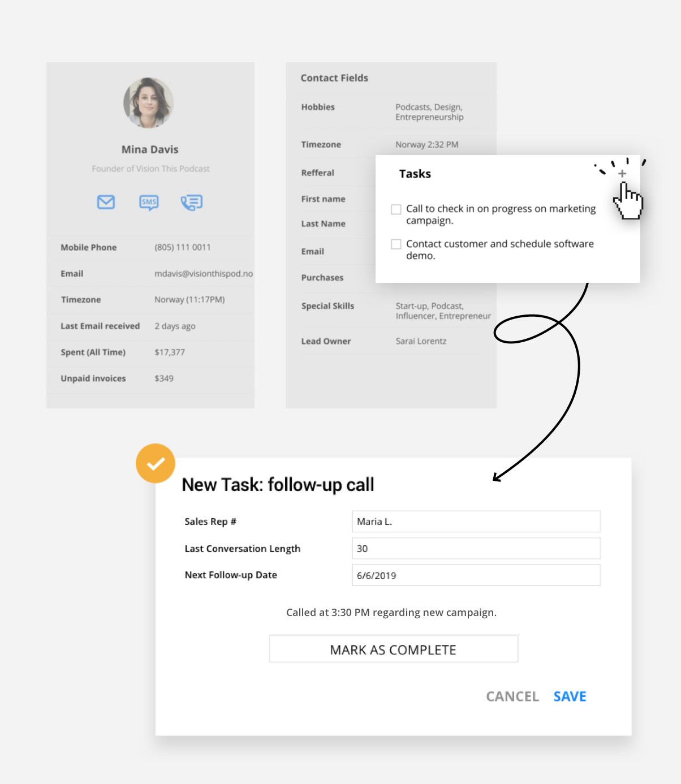Check the software demo task
Screen dimensions: 681x784
[x=395, y=244]
